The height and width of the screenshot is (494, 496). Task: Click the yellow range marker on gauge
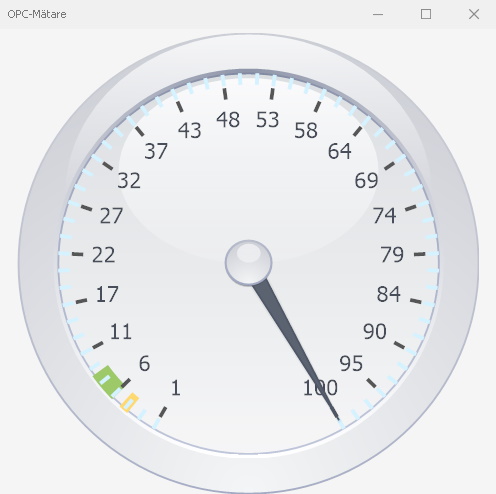click(130, 402)
